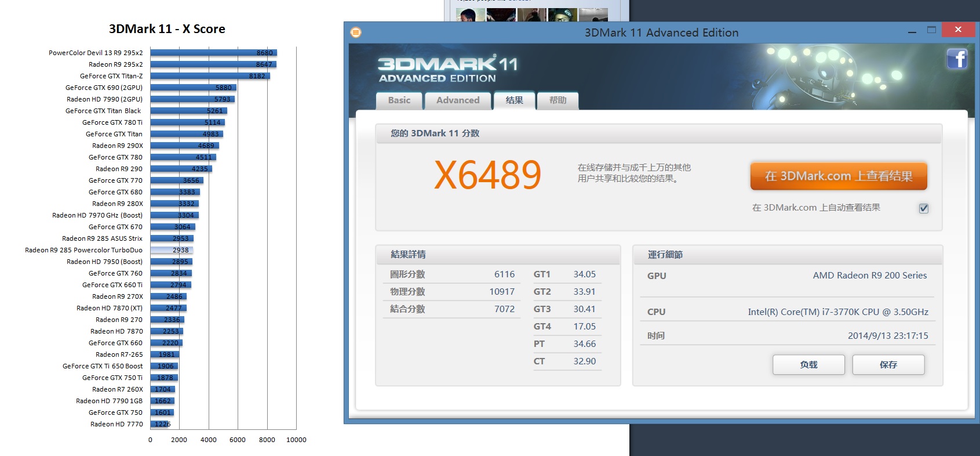Click the highlighted Radeon R9 285 Powercolor TurboDuo bar
This screenshot has height=456, width=980.
click(x=172, y=250)
